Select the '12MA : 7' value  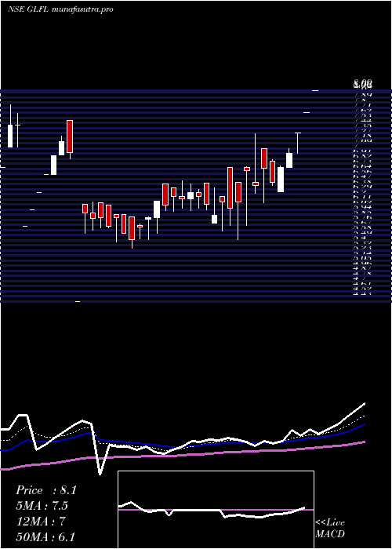41,522
